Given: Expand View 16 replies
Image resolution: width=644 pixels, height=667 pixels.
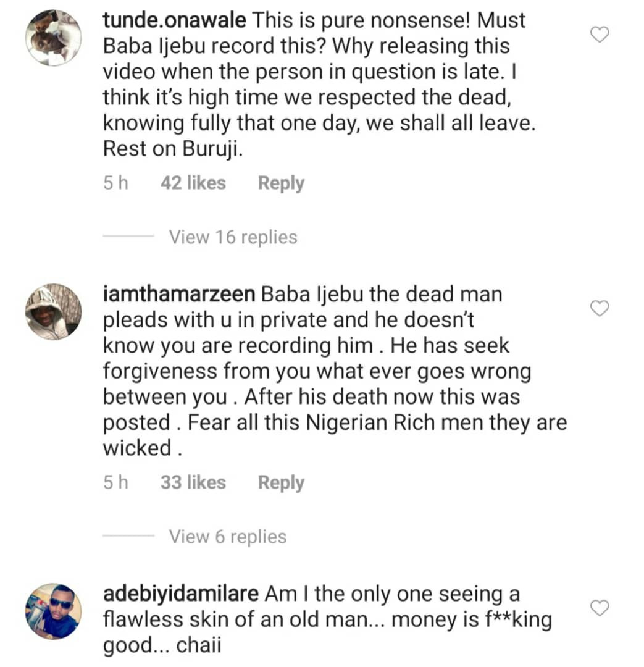Looking at the screenshot, I should 233,237.
